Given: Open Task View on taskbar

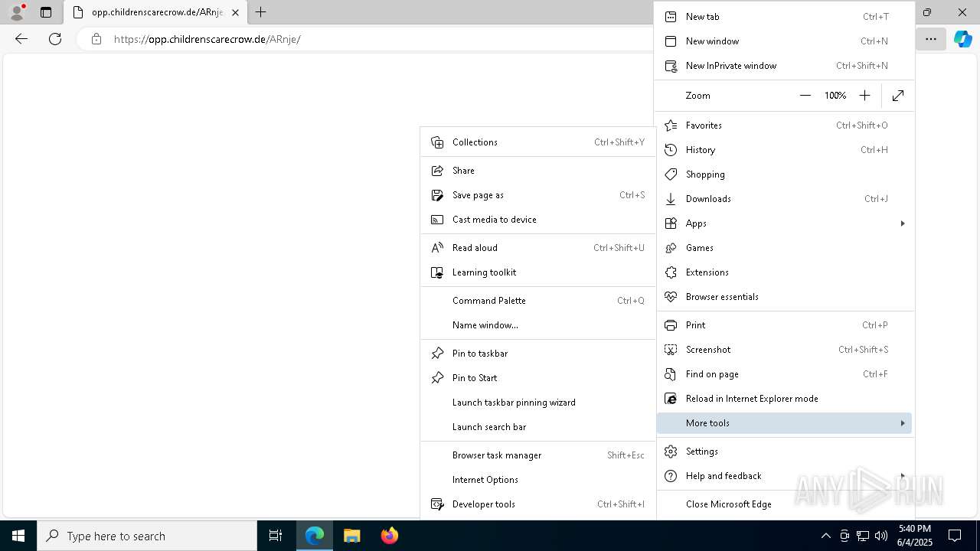Looking at the screenshot, I should (x=276, y=536).
